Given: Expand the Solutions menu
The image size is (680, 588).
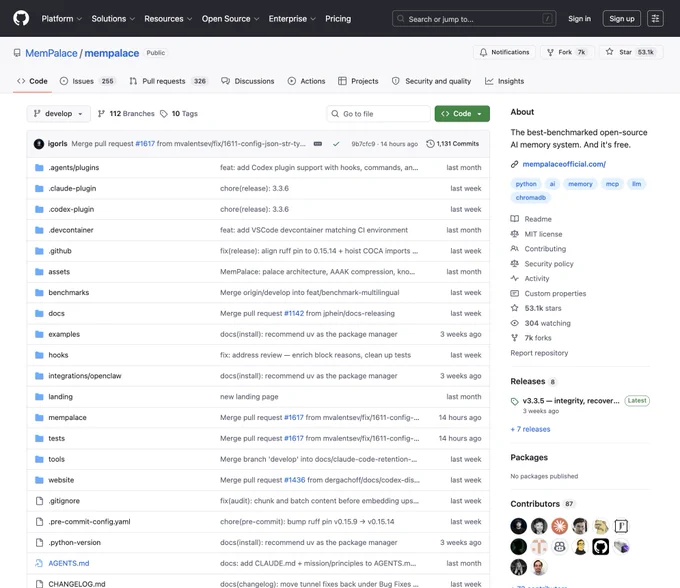Looking at the screenshot, I should [x=113, y=19].
